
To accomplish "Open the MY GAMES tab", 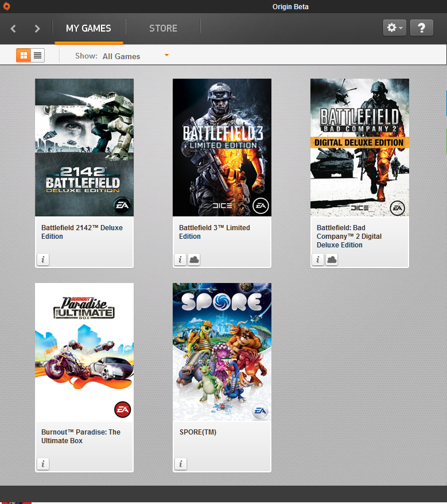I will tap(89, 28).
